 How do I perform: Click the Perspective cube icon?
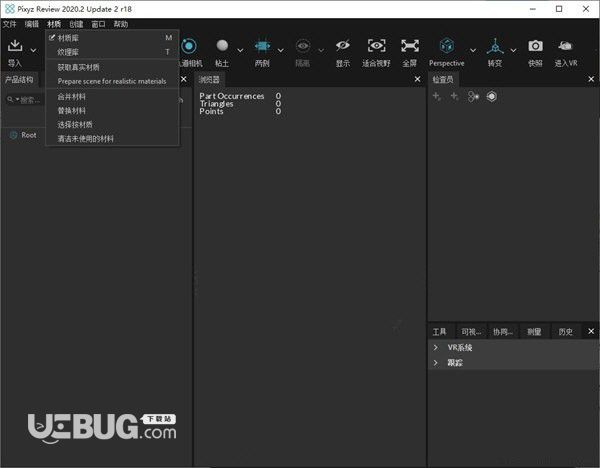(447, 46)
